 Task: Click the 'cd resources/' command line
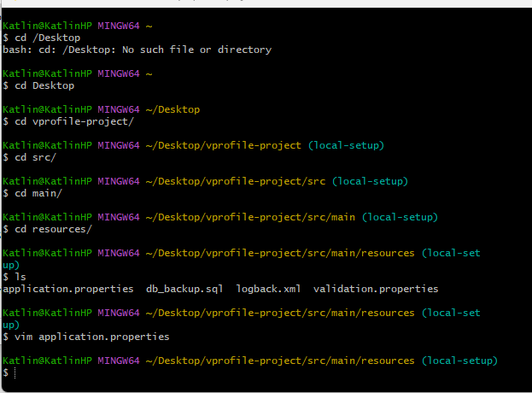[48, 230]
